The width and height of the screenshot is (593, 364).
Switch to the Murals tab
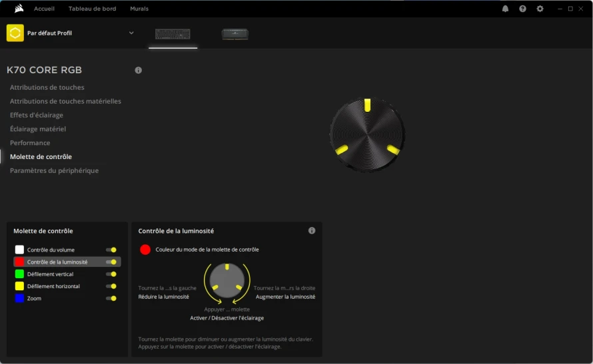coord(139,9)
